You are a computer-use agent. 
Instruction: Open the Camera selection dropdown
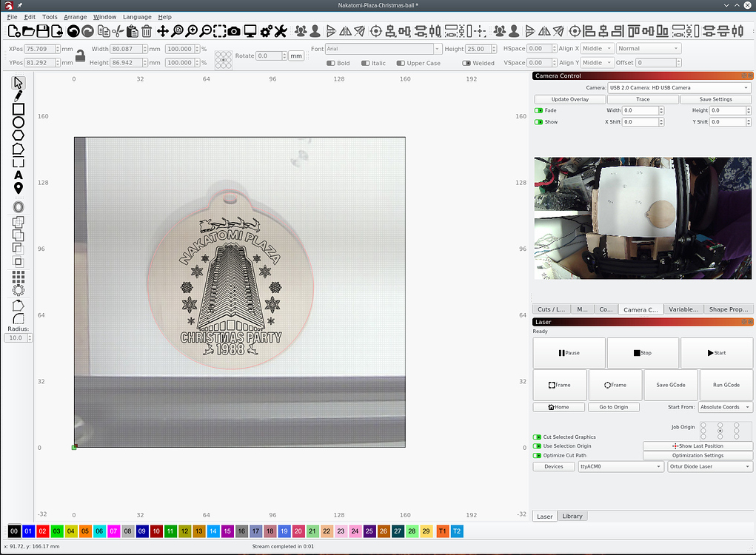pos(679,87)
